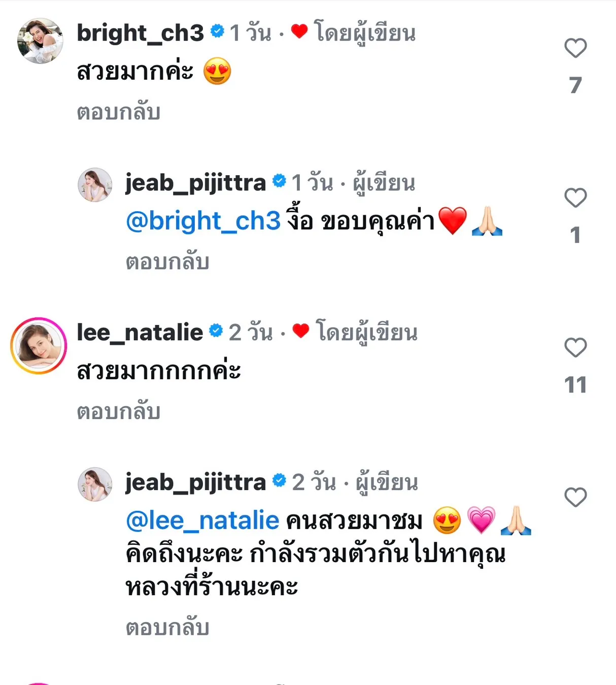Tap the @lee_natalie mention
616x685 pixels.
(x=202, y=521)
